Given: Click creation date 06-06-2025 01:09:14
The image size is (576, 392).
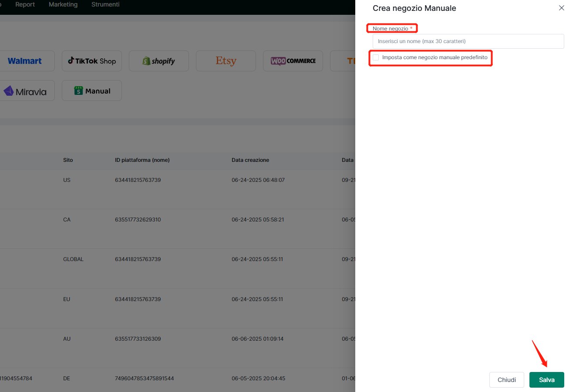Looking at the screenshot, I should [257, 339].
